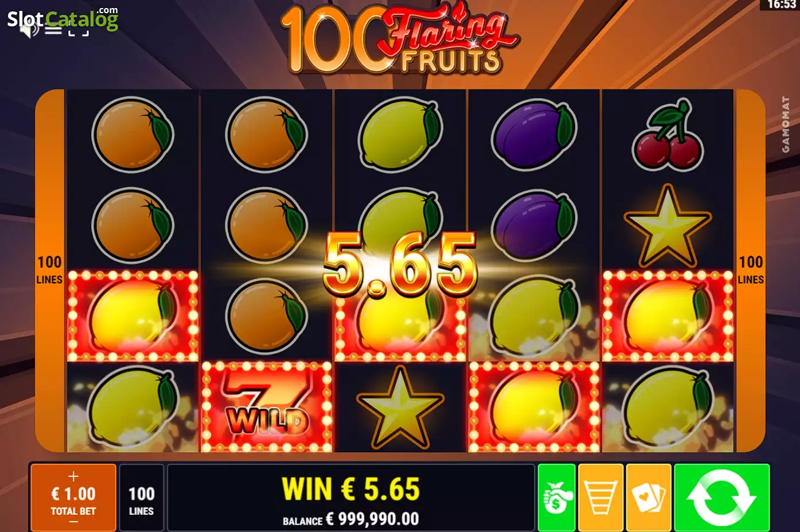Image resolution: width=800 pixels, height=532 pixels.
Task: Click the WIN € 5.65 display
Action: point(351,489)
